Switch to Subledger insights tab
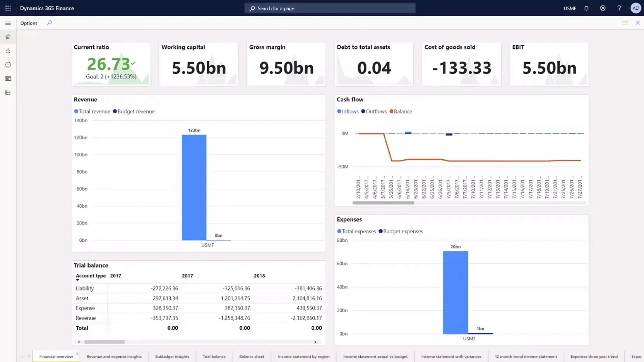The height and width of the screenshot is (362, 644). click(x=172, y=357)
